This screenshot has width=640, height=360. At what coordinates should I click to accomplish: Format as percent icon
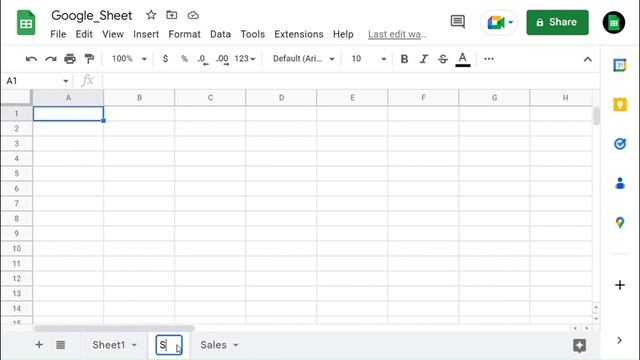[x=184, y=59]
